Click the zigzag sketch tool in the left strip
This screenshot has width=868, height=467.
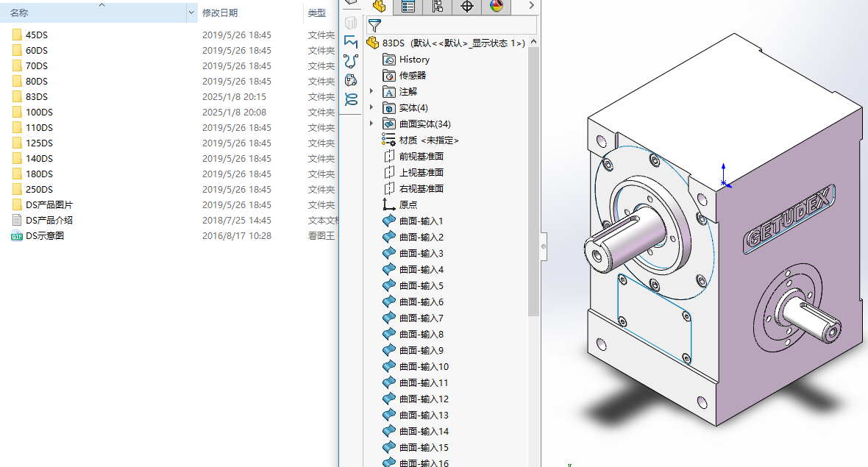350,41
